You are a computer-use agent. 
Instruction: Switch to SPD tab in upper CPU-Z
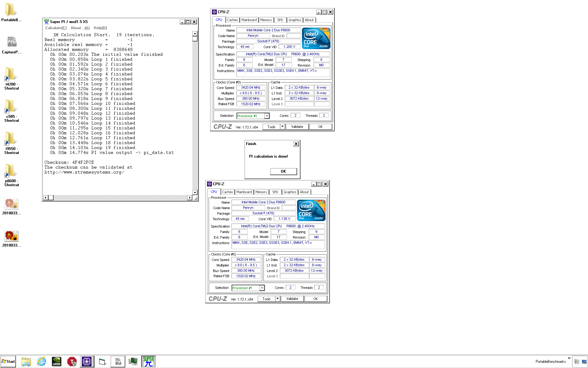tap(280, 20)
